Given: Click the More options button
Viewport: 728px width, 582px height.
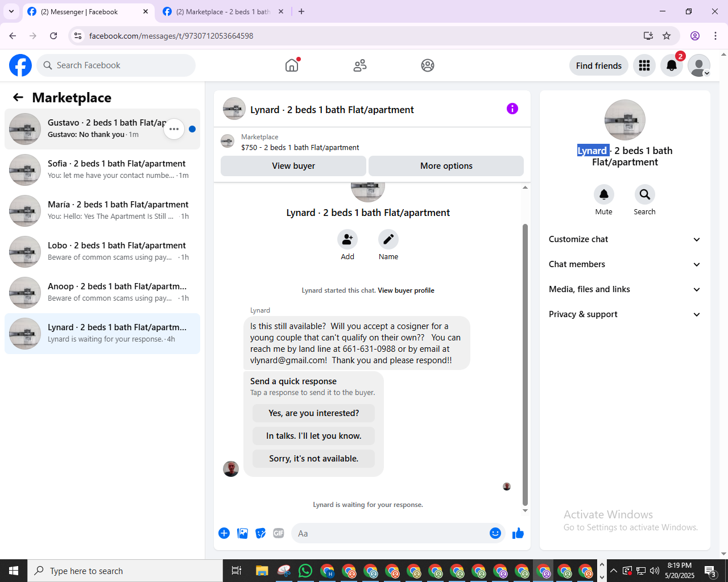Looking at the screenshot, I should click(x=446, y=166).
